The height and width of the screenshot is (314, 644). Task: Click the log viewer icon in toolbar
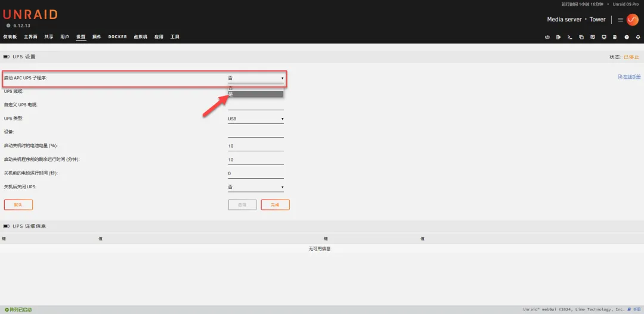pyautogui.click(x=615, y=37)
